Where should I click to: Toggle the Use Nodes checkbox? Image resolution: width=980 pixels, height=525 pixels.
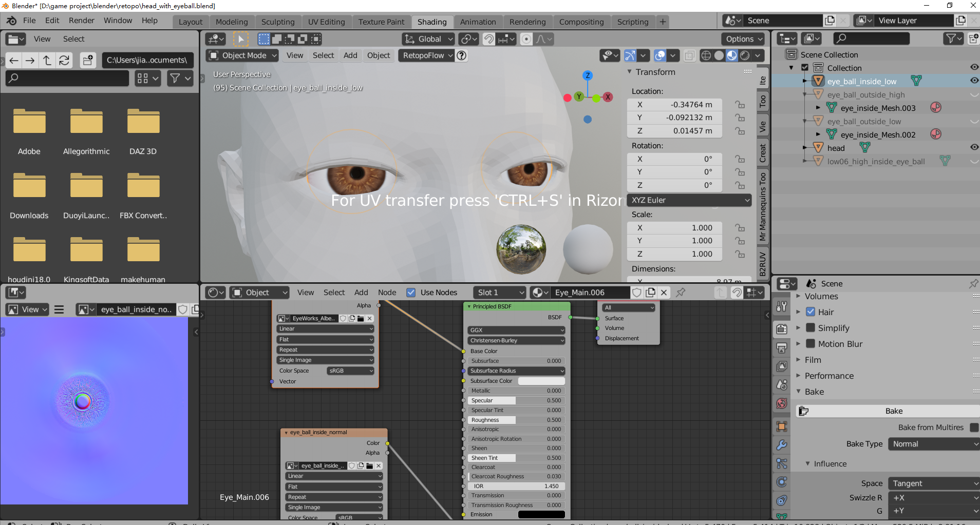pyautogui.click(x=411, y=293)
